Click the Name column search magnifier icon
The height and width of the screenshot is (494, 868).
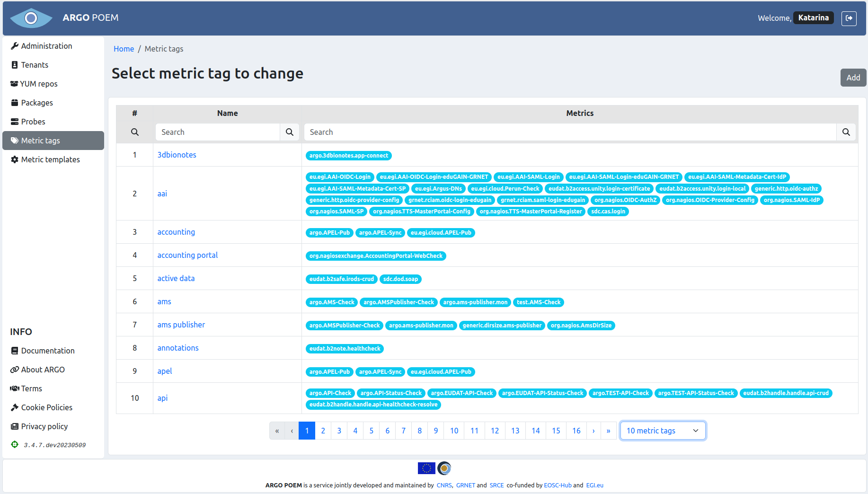(x=290, y=132)
